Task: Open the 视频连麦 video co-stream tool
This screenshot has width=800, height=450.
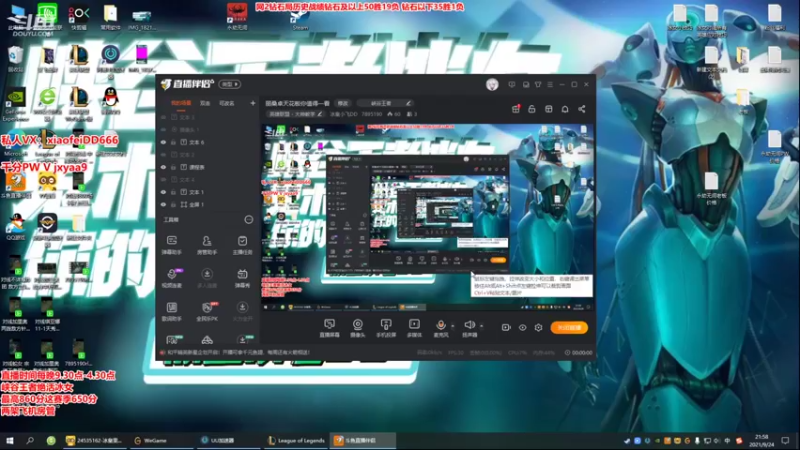Action: tap(171, 278)
